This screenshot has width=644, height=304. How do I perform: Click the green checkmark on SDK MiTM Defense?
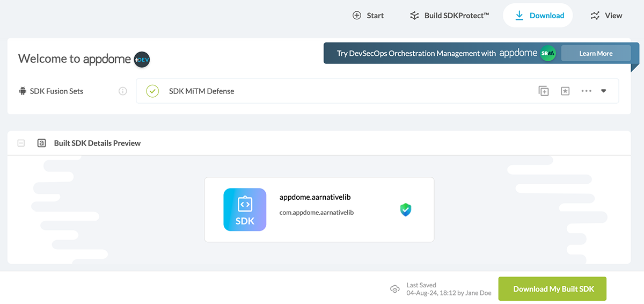pos(152,91)
